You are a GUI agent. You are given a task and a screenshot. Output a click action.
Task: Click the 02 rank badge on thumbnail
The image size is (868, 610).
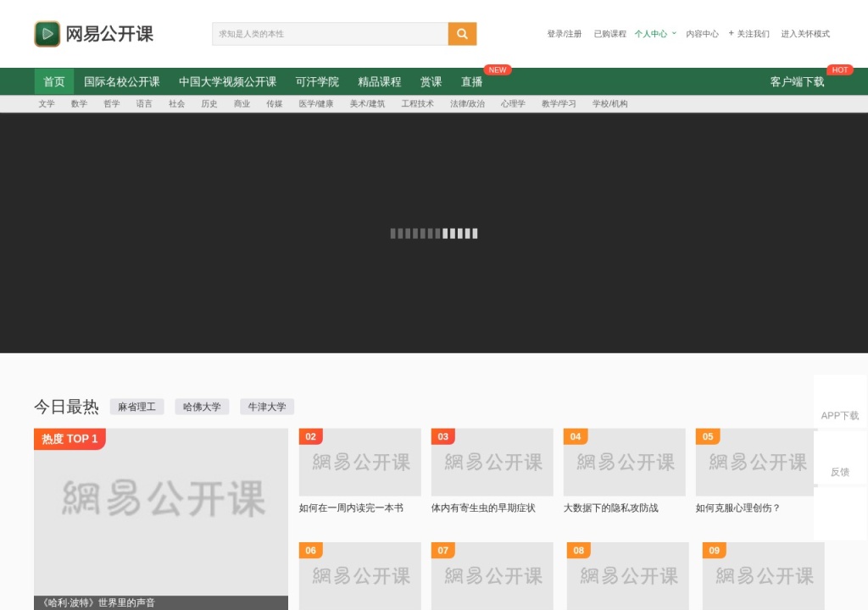(310, 436)
